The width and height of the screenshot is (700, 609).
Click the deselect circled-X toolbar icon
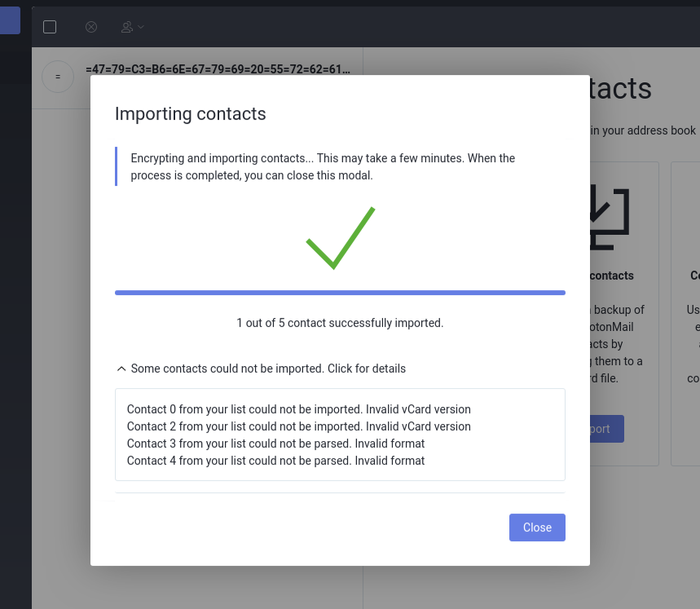[x=90, y=26]
